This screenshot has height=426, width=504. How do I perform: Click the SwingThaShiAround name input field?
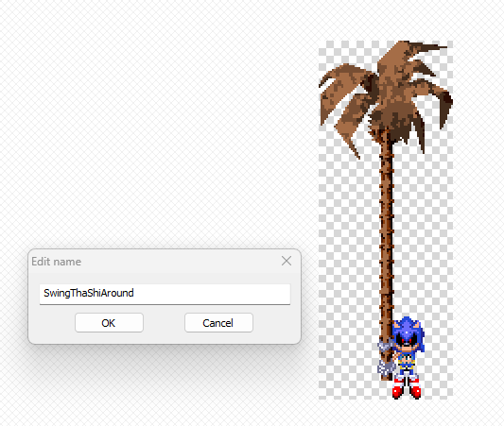(x=165, y=294)
